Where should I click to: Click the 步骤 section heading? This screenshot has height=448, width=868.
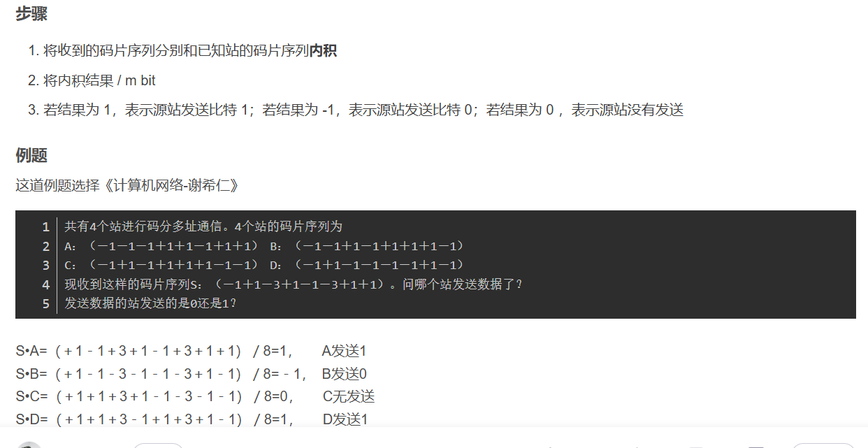[x=31, y=14]
